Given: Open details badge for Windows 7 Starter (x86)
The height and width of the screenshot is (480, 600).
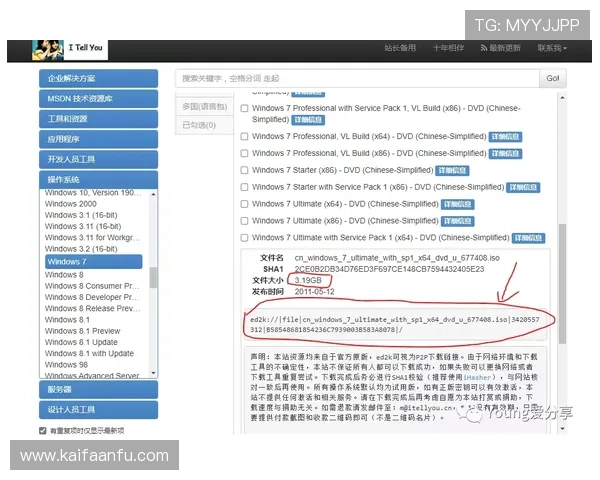Looking at the screenshot, I should tap(452, 170).
